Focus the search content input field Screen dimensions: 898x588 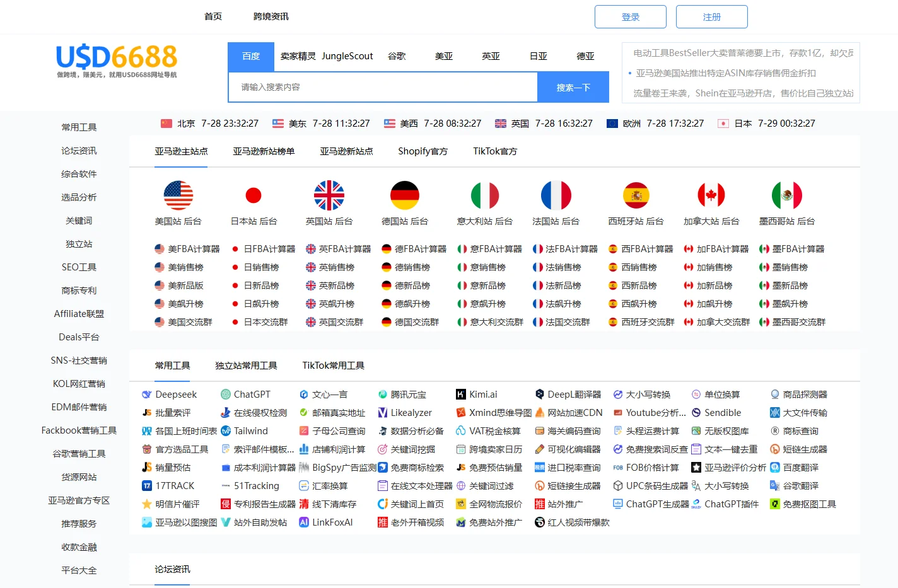tap(383, 87)
